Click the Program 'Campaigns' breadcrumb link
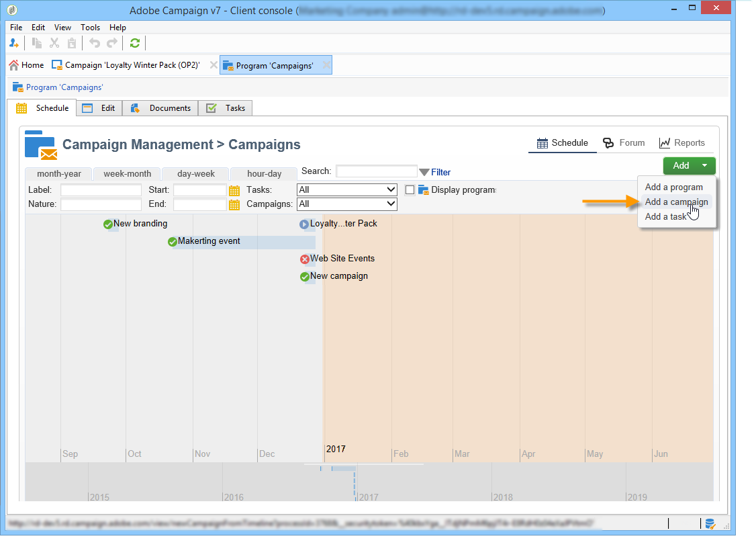Image resolution: width=756 pixels, height=557 pixels. click(64, 87)
